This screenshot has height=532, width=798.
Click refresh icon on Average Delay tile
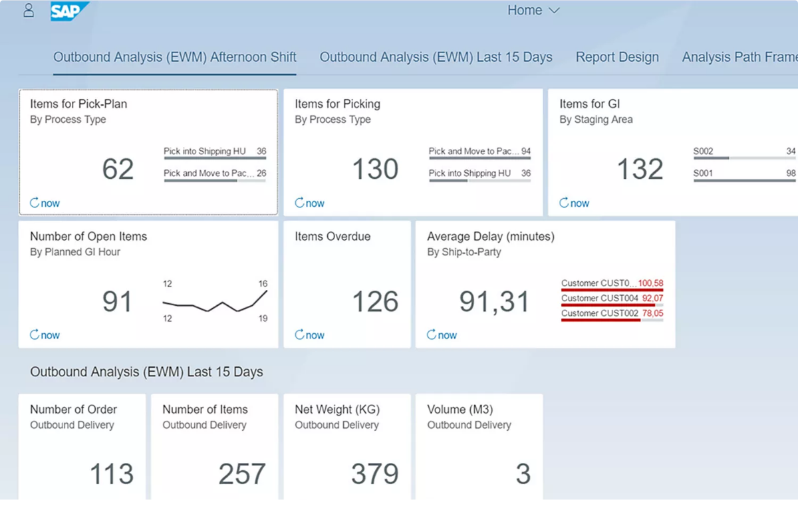[432, 334]
